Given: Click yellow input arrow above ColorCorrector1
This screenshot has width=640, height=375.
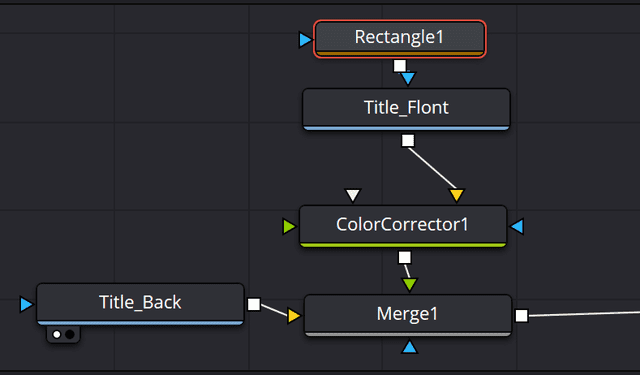Looking at the screenshot, I should click(456, 195).
